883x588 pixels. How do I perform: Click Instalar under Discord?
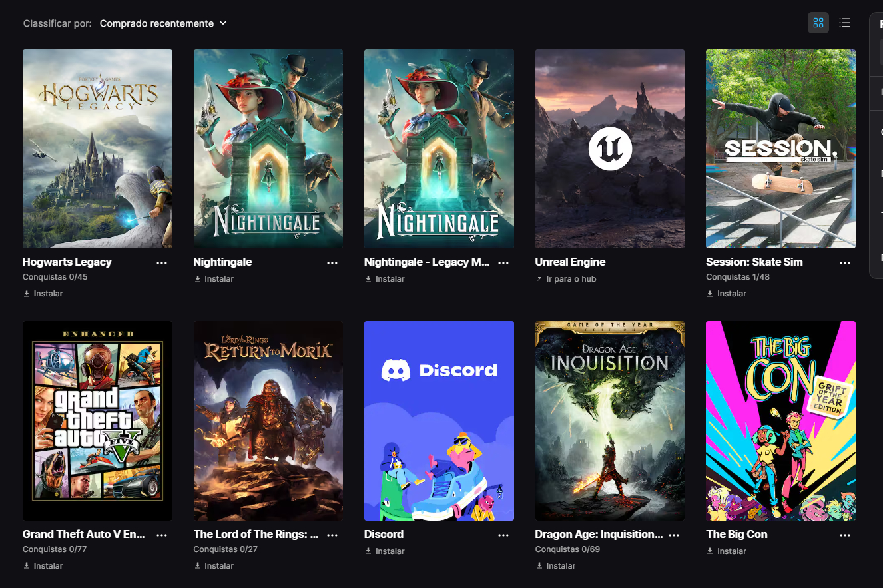tap(385, 551)
